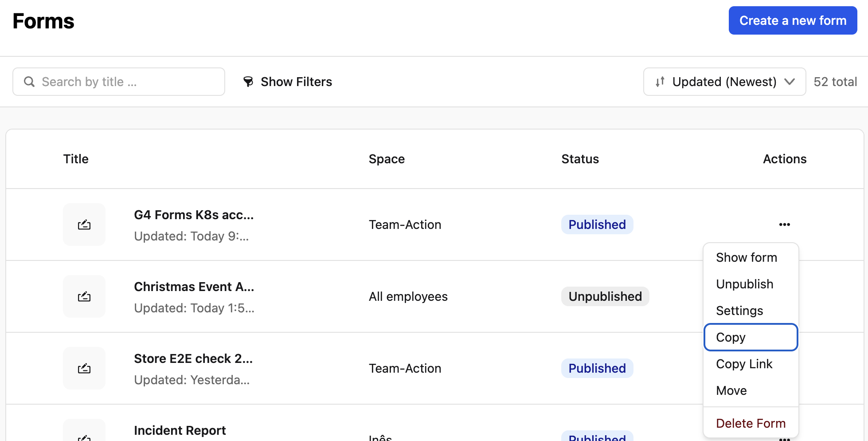Image resolution: width=868 pixels, height=441 pixels.
Task: Click the Actions column header
Action: (x=785, y=159)
